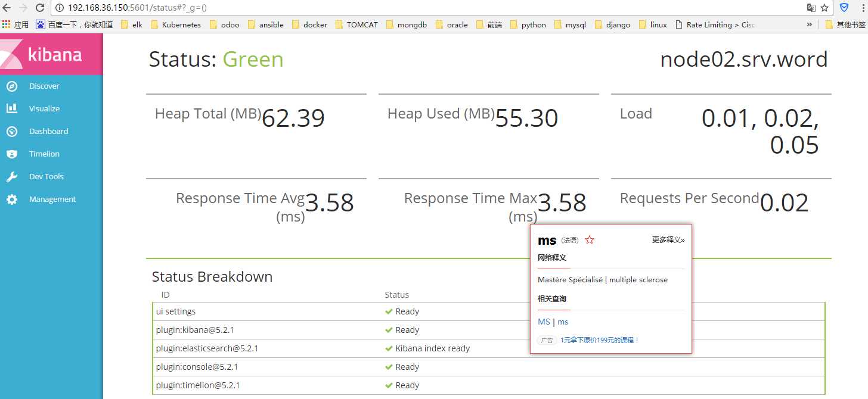Click the Status Breakdown heading

pos(212,277)
